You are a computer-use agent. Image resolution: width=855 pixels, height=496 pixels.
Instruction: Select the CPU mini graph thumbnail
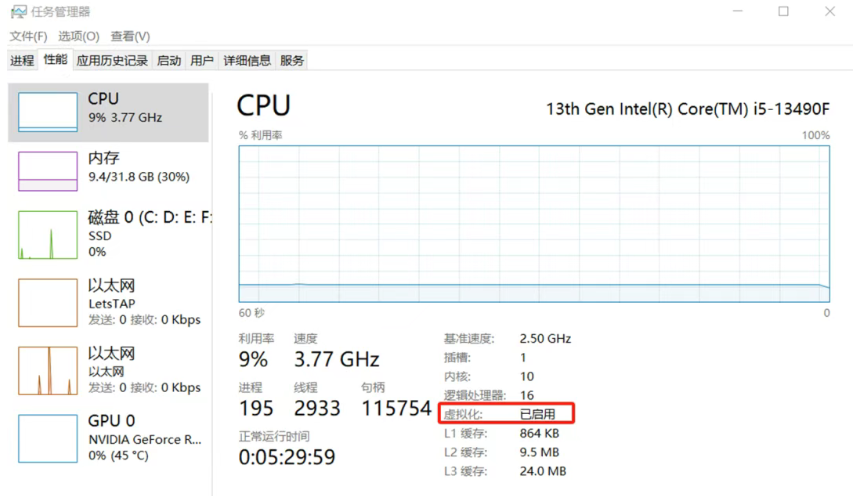pyautogui.click(x=47, y=112)
